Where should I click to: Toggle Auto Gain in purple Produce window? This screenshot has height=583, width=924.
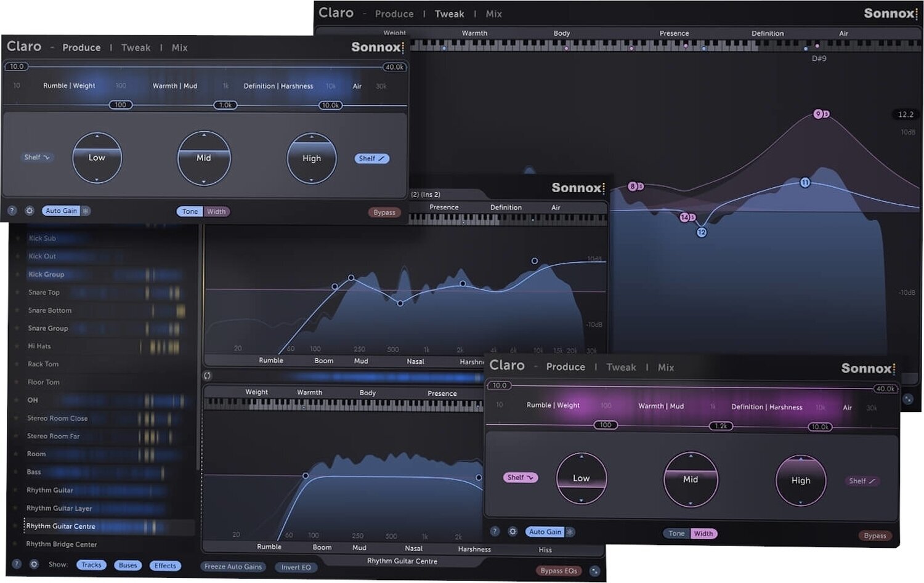pos(546,532)
